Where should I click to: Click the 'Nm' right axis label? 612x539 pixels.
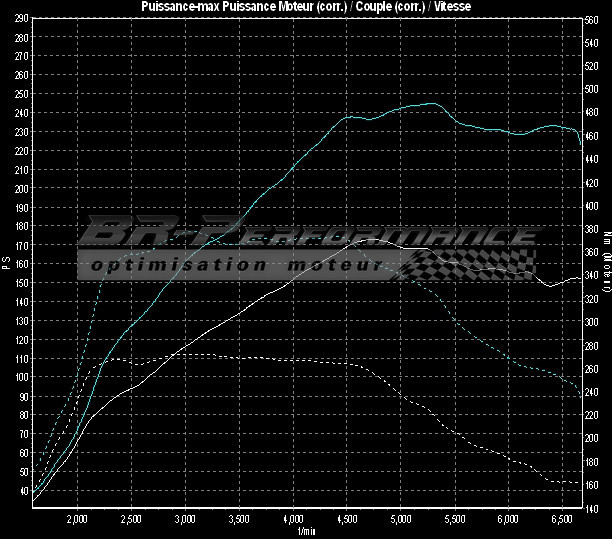point(606,237)
